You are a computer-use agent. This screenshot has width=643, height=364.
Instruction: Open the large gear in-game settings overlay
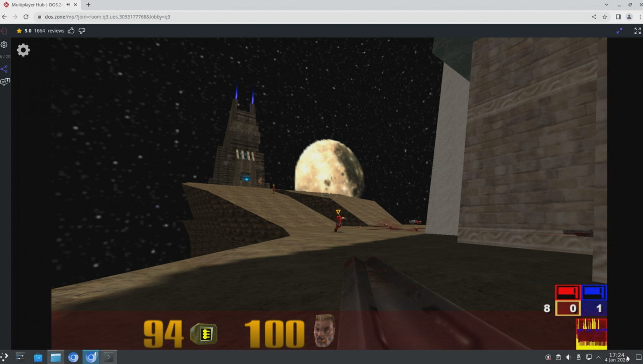(23, 50)
